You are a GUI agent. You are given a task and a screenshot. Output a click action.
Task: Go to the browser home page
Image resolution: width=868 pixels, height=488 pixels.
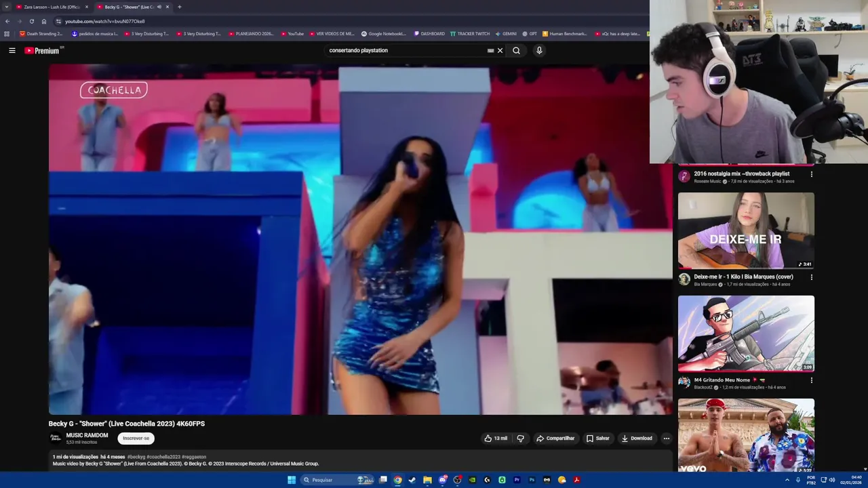(x=43, y=21)
